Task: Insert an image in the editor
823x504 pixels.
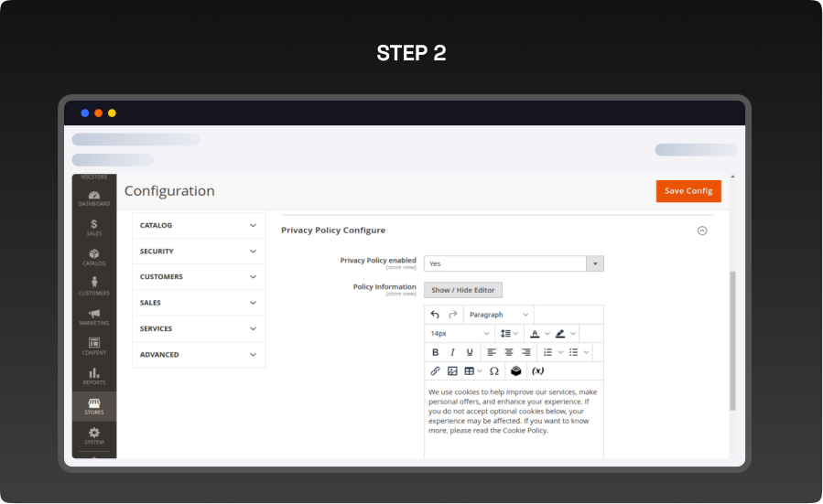Action: pos(452,370)
